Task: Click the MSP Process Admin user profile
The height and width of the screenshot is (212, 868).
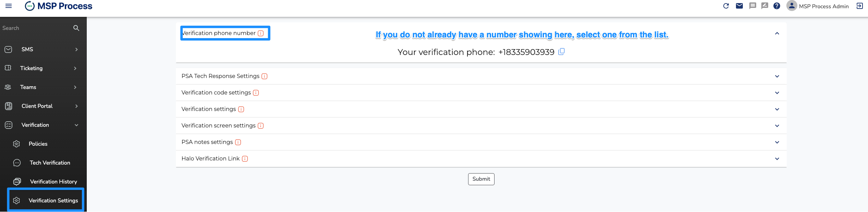Action: click(818, 6)
